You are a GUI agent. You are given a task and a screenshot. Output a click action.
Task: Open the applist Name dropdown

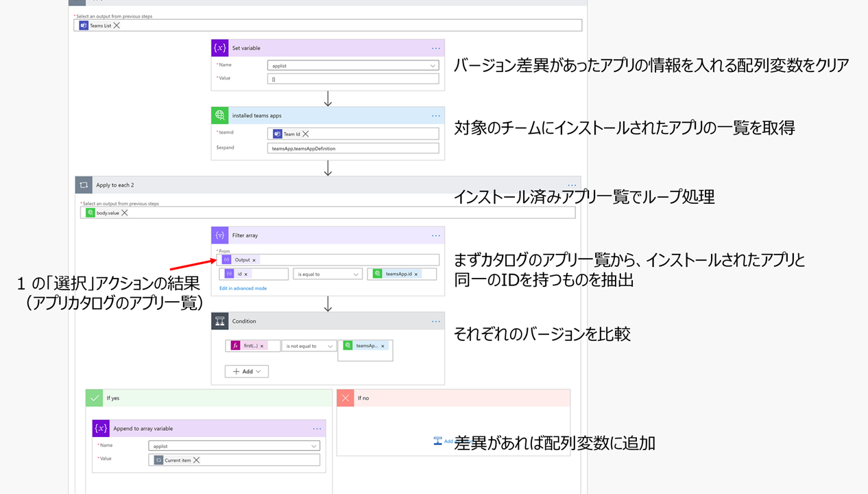pos(352,65)
